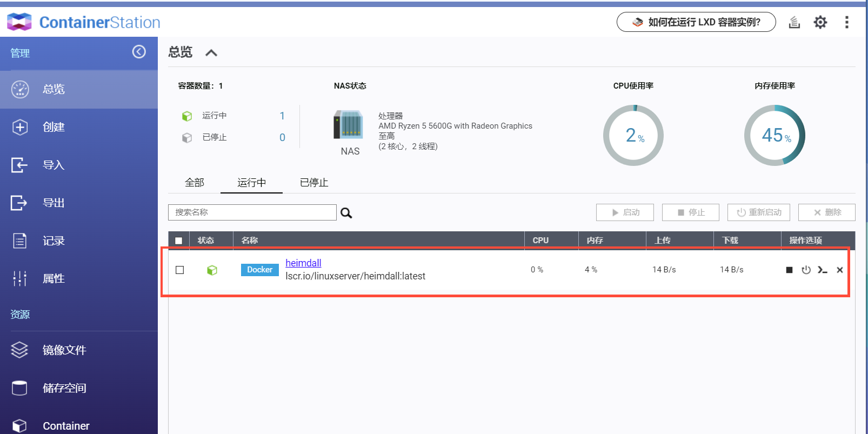
Task: Open 导入 import in sidebar
Action: 79,165
